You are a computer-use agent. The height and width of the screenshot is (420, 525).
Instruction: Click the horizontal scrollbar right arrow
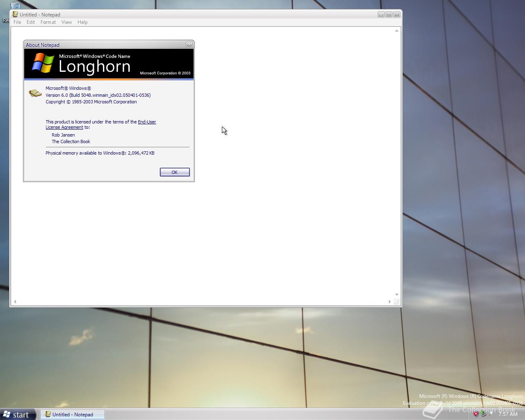pos(390,301)
